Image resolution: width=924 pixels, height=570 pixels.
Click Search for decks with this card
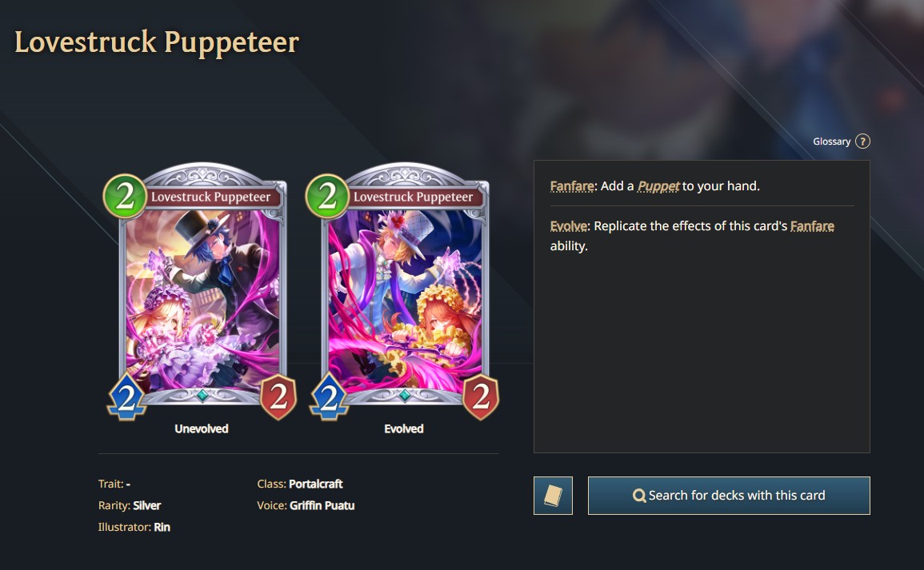pos(729,495)
